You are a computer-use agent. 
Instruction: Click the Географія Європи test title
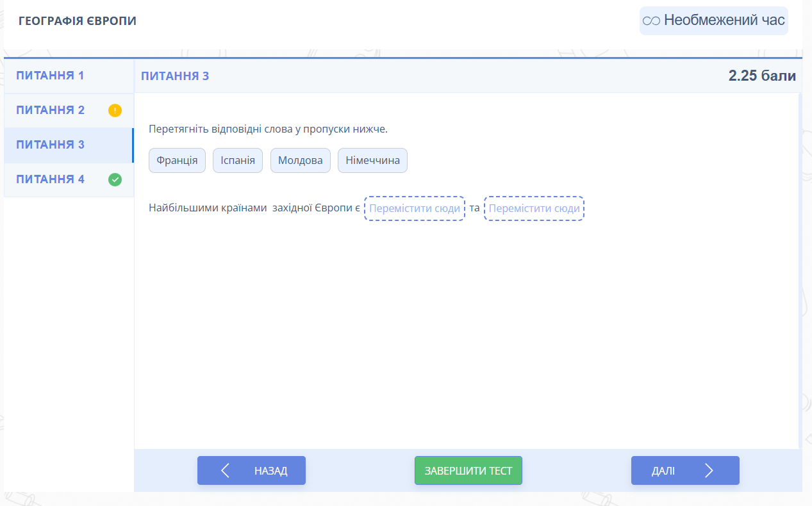tap(78, 21)
